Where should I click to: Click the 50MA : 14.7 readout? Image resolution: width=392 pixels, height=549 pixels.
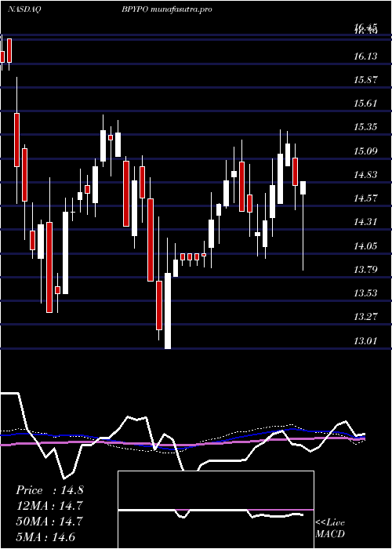point(49,522)
